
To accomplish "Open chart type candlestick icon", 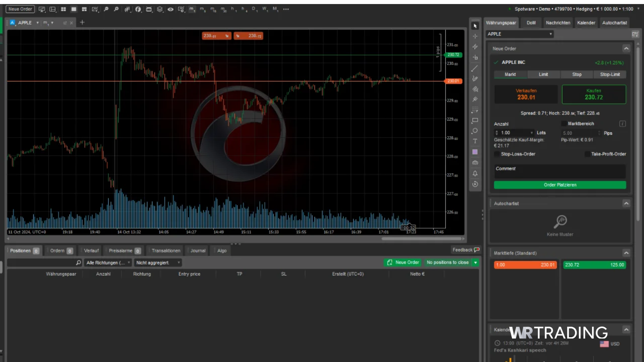I will [x=127, y=9].
